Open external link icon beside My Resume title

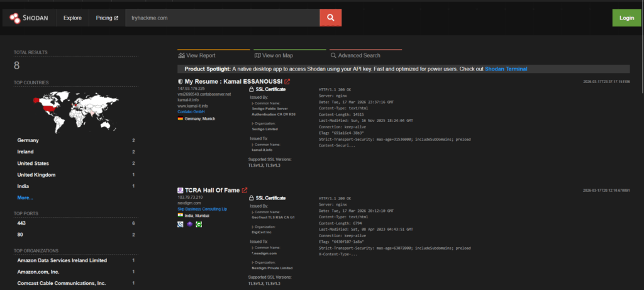click(x=287, y=81)
